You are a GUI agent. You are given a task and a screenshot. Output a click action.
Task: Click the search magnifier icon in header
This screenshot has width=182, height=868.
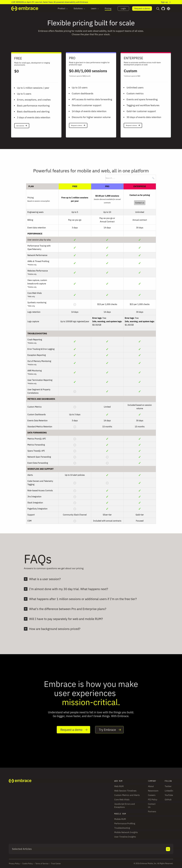click(x=158, y=8)
